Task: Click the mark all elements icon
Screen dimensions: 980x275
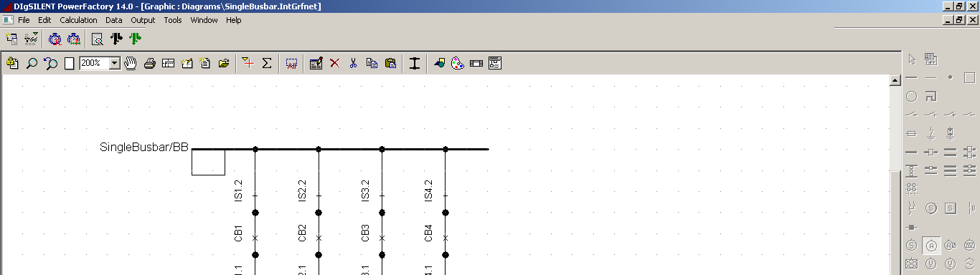Action: [x=291, y=63]
